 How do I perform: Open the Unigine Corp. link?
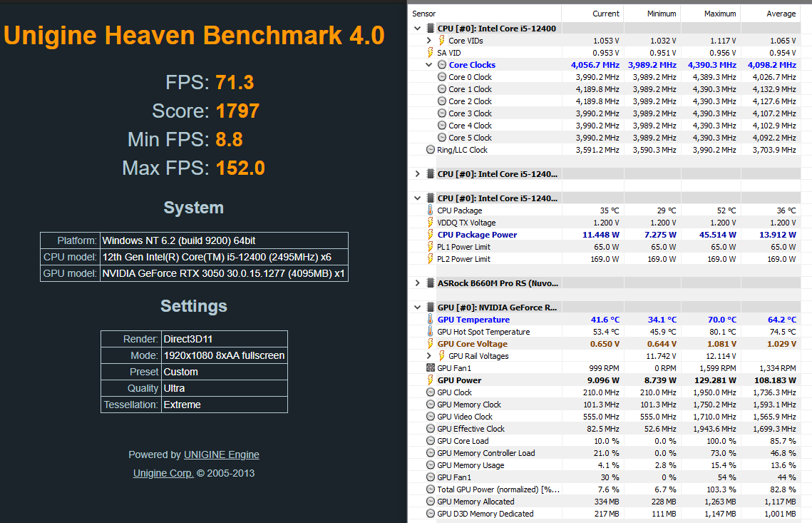[163, 473]
